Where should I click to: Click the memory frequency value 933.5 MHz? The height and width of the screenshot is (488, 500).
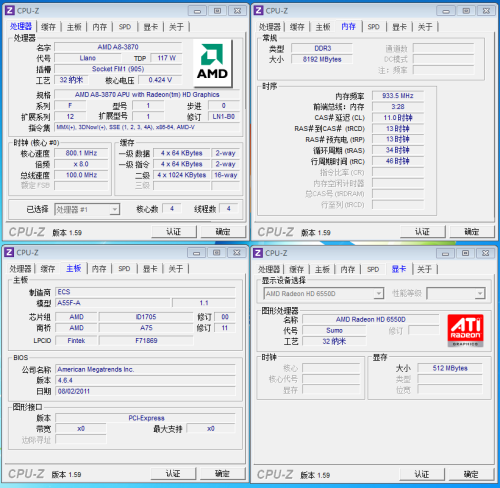[398, 96]
